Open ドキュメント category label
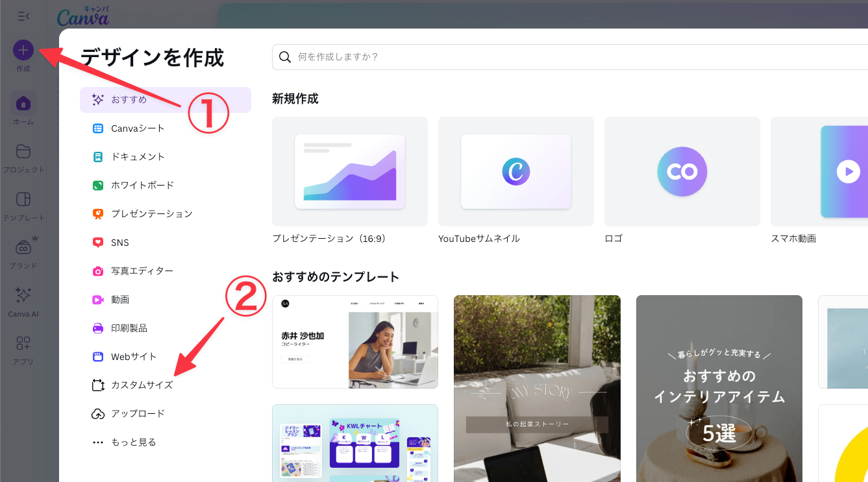The height and width of the screenshot is (482, 868). [x=138, y=157]
